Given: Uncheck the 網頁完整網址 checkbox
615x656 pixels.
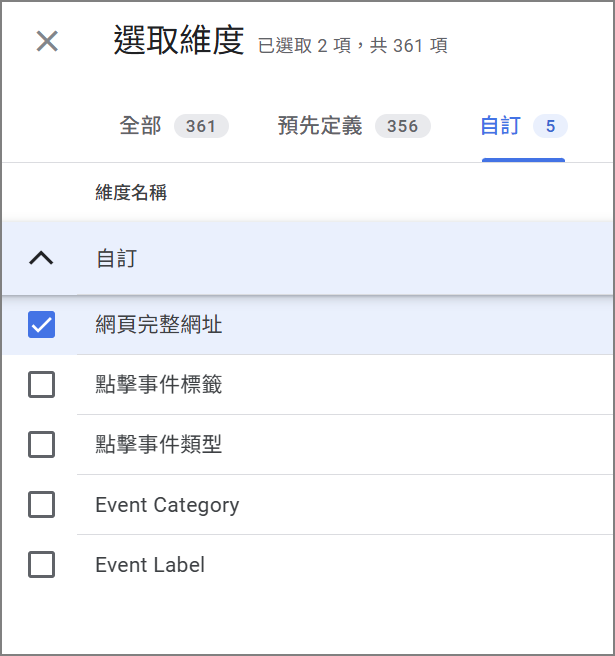Looking at the screenshot, I should pyautogui.click(x=41, y=325).
